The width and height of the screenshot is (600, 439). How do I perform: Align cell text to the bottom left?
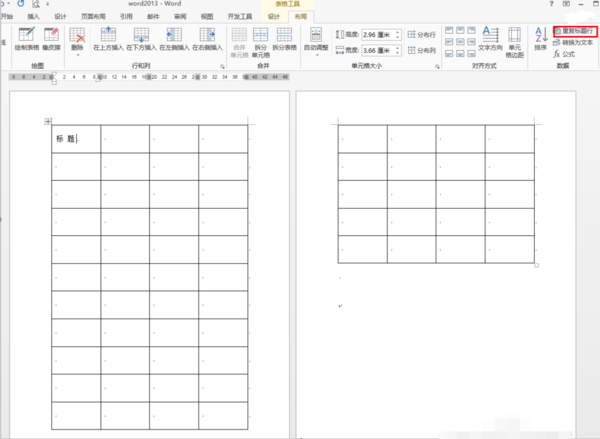(449, 53)
